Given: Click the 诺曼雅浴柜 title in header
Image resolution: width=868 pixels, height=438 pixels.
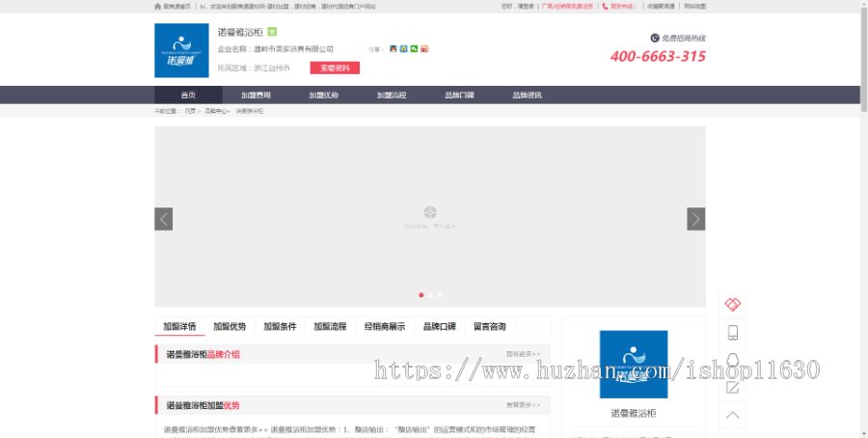Looking at the screenshot, I should pos(240,32).
